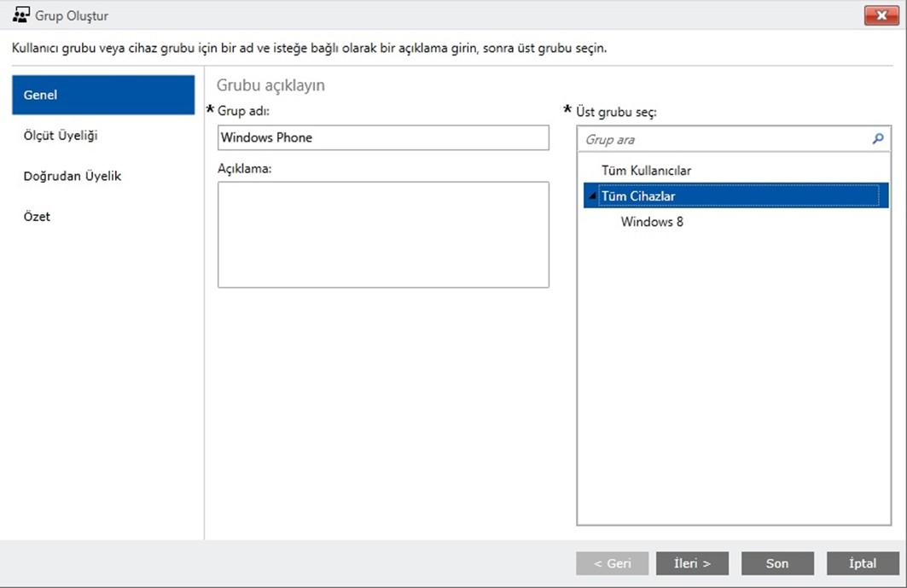The width and height of the screenshot is (907, 588).
Task: Click the Grup adı text field
Action: point(383,137)
